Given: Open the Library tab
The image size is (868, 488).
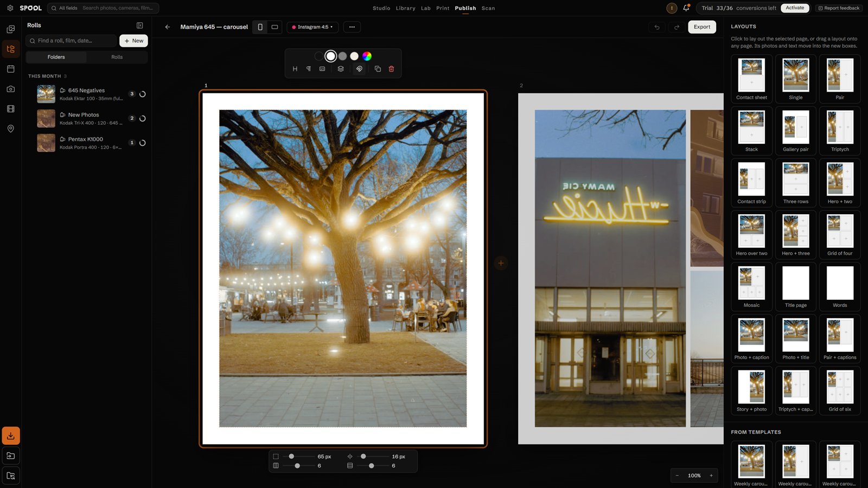Looking at the screenshot, I should tap(405, 8).
